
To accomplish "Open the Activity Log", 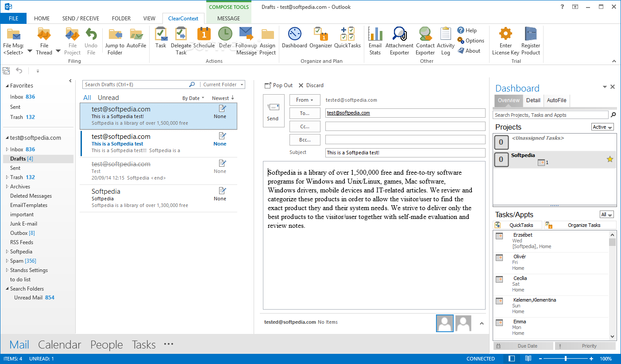I will [446, 41].
